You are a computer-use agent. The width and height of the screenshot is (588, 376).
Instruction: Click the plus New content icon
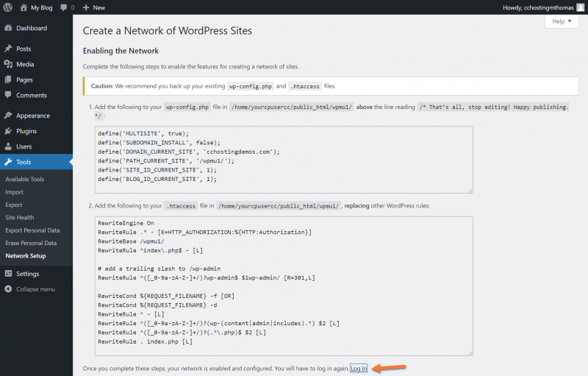(x=86, y=7)
